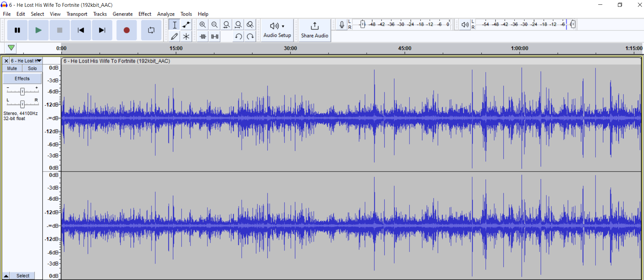
Task: Select the Envelope tool
Action: click(x=186, y=25)
